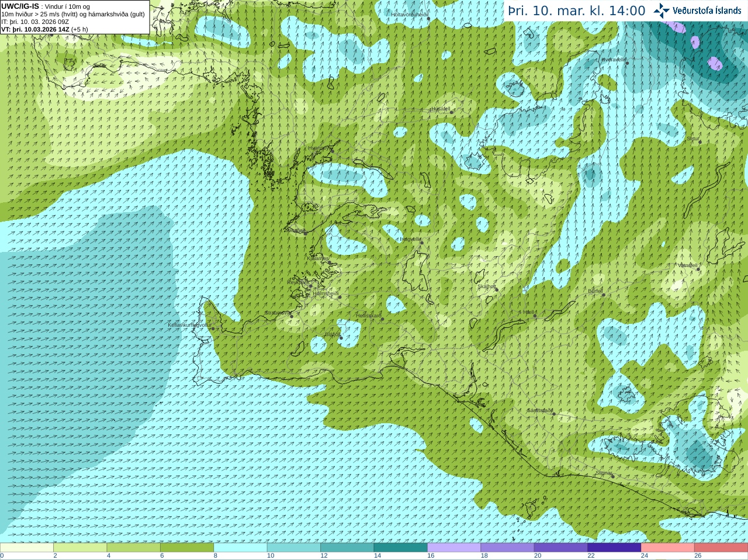The width and height of the screenshot is (748, 560).
Task: Click the Steinar station marker
Action: (x=613, y=476)
